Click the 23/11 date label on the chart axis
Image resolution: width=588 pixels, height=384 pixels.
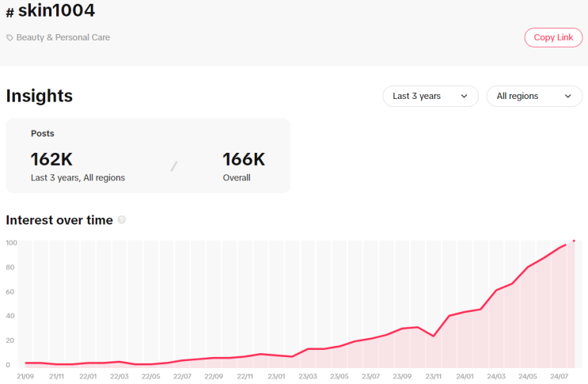[434, 376]
